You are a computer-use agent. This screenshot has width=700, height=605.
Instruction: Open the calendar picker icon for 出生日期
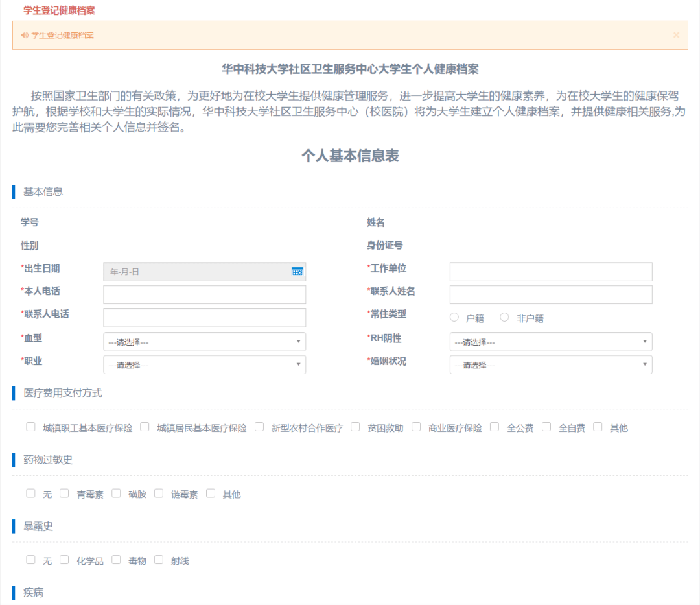click(x=297, y=272)
